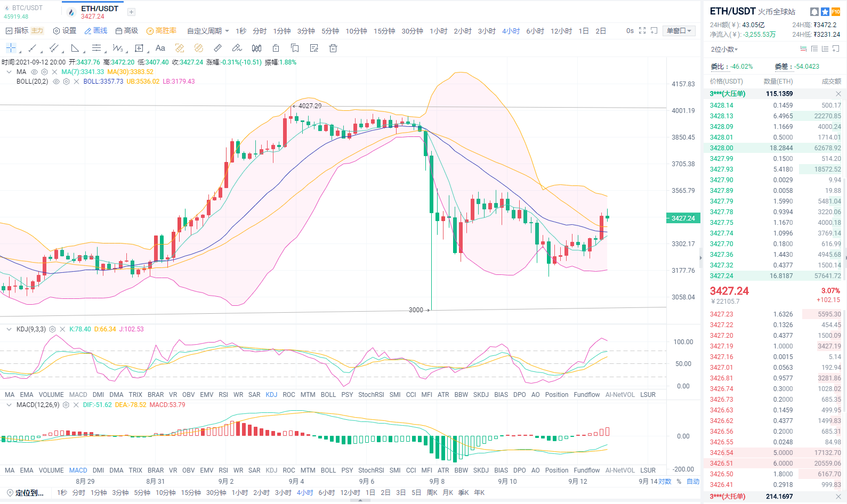Click the bell alert icon for ETH/USDT
Image resolution: width=847 pixels, height=504 pixels.
pos(814,12)
